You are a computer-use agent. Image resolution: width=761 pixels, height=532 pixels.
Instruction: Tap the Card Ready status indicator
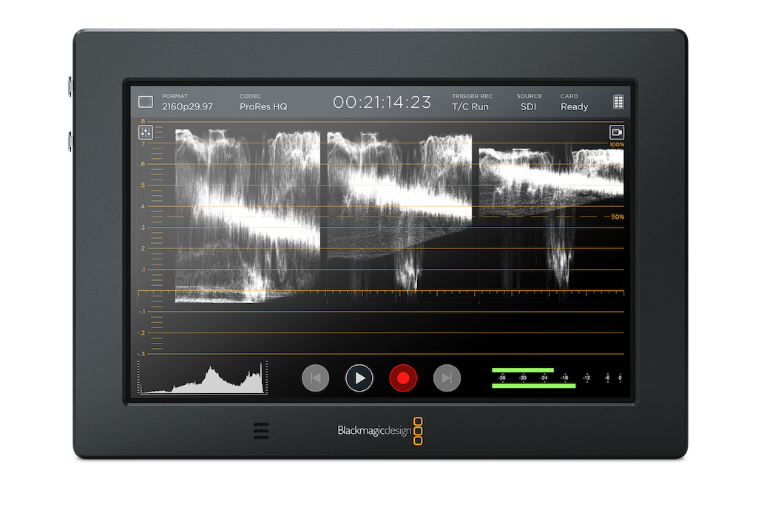click(x=574, y=106)
